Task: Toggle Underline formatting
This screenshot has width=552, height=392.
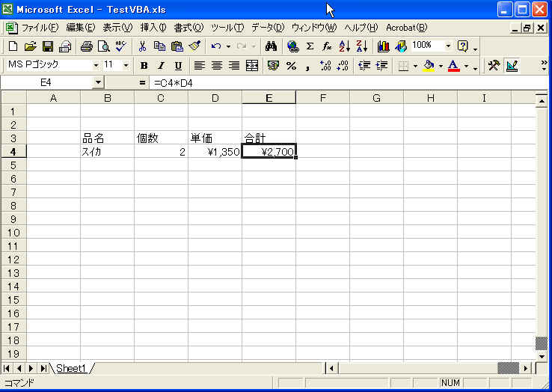Action: (178, 66)
